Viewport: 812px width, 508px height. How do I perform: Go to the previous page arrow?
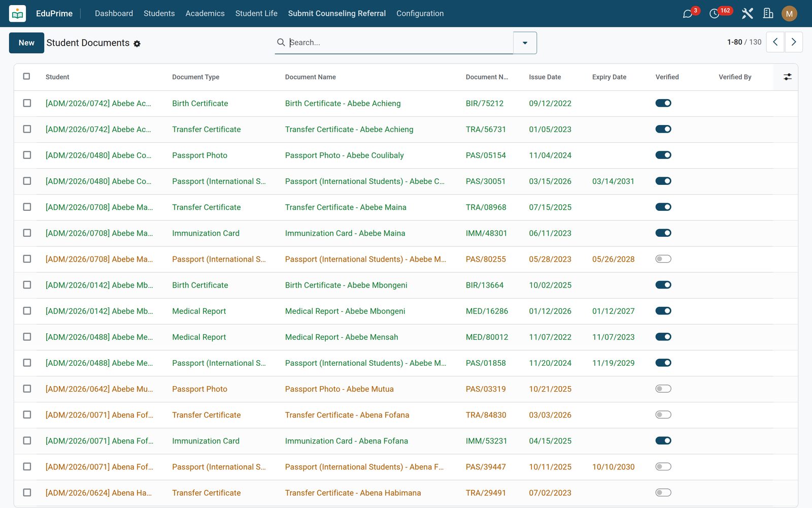775,42
